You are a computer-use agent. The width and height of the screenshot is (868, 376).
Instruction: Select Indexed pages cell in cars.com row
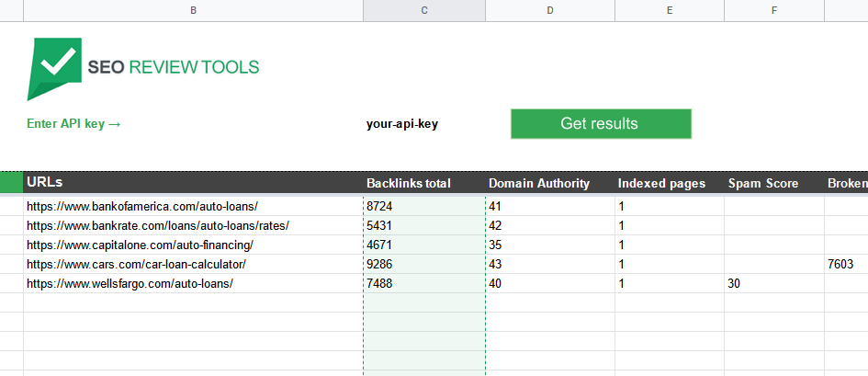pyautogui.click(x=670, y=264)
